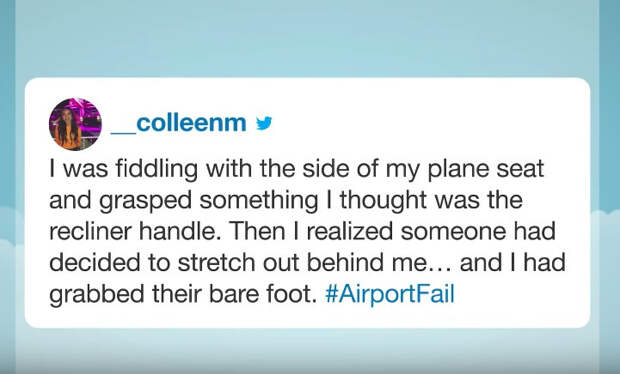
Task: Click the word 'seat' ending the first line
Action: pyautogui.click(x=520, y=169)
